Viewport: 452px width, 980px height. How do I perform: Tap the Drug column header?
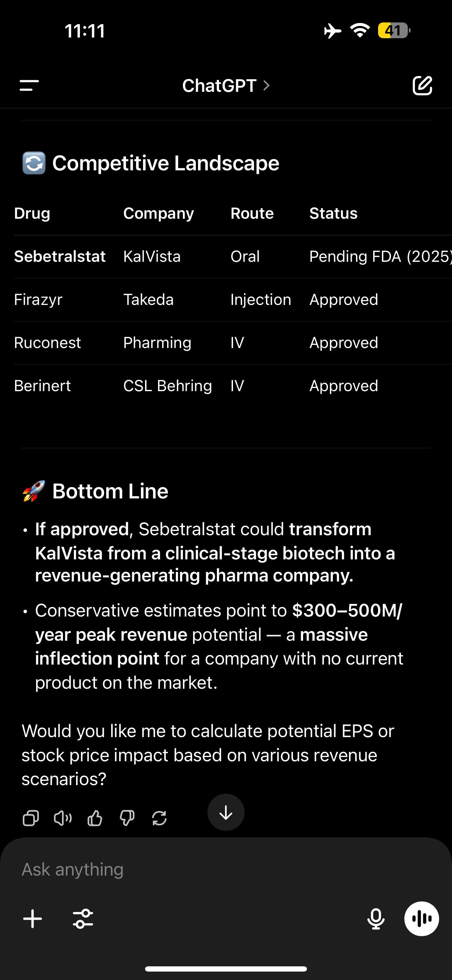[32, 213]
